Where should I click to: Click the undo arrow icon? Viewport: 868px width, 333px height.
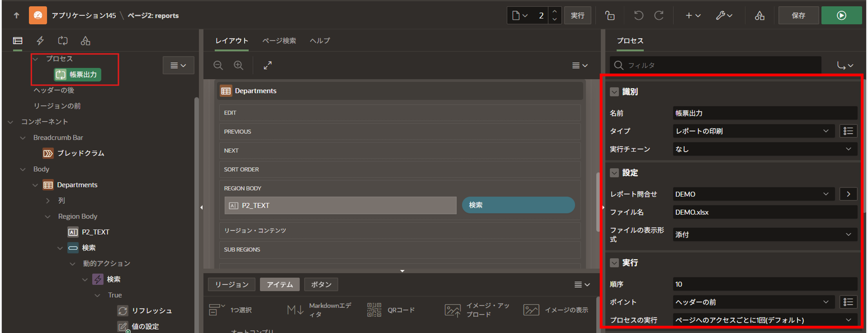click(x=638, y=16)
